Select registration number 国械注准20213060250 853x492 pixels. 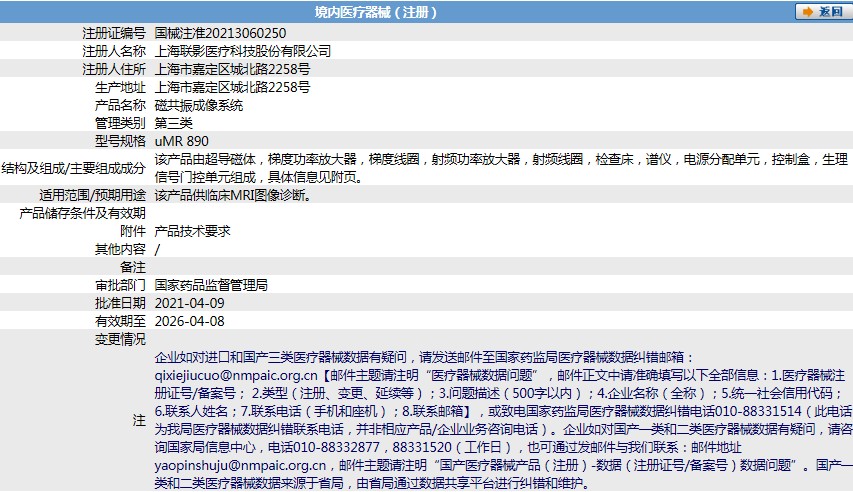pyautogui.click(x=220, y=33)
